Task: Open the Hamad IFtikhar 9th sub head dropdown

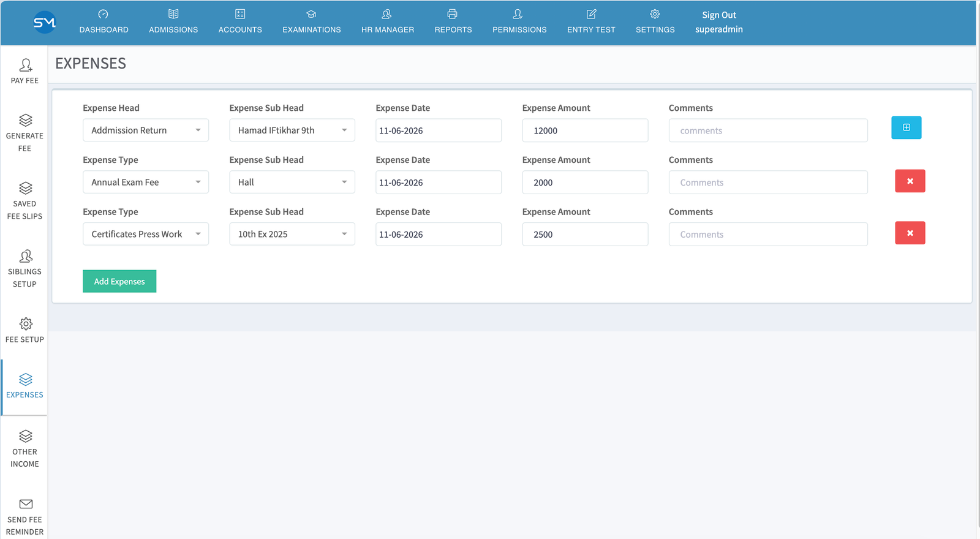Action: 292,130
